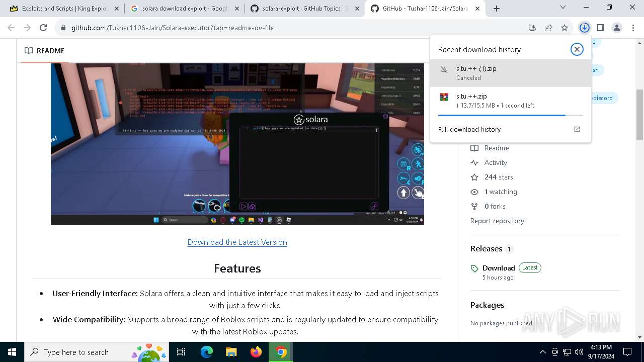Open File Explorer from the taskbar
Viewport: 644px width, 362px height.
click(x=231, y=352)
